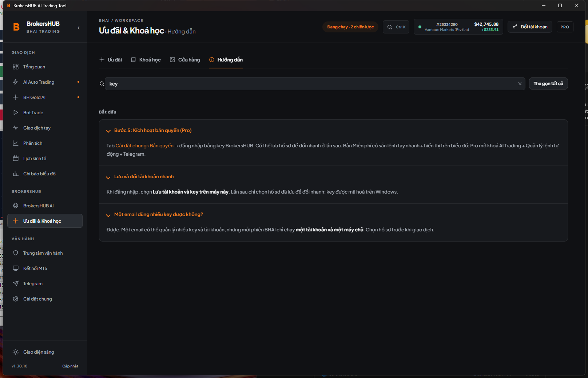Open Cài đặt chung gear icon
This screenshot has width=588, height=378.
tap(16, 299)
